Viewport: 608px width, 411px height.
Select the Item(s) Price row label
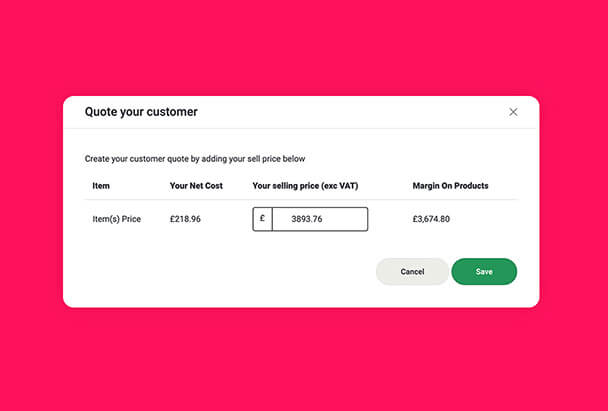coord(117,219)
